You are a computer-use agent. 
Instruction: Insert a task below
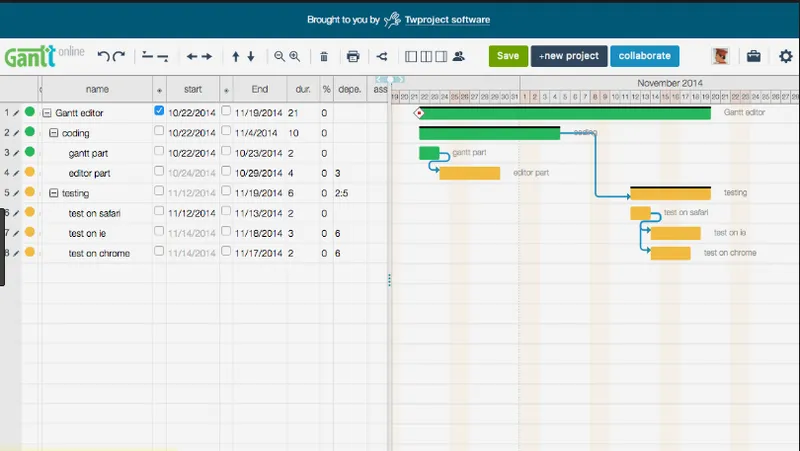(x=163, y=57)
